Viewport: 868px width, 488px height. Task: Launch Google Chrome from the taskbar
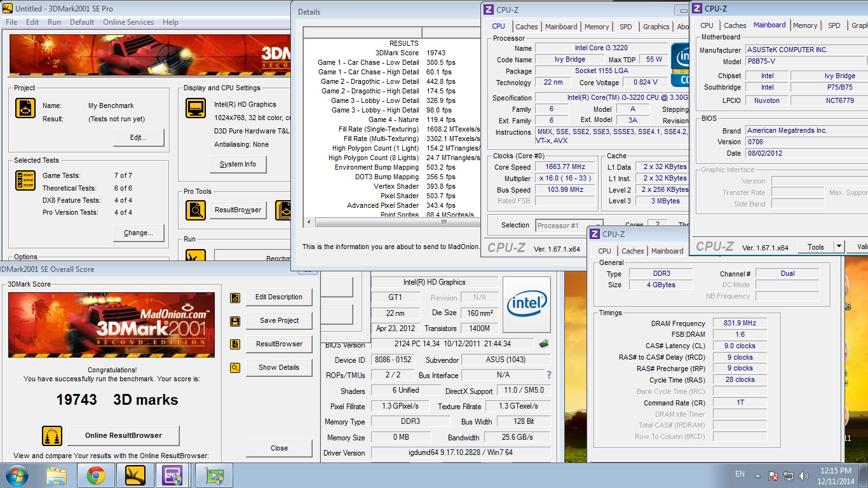tap(96, 475)
